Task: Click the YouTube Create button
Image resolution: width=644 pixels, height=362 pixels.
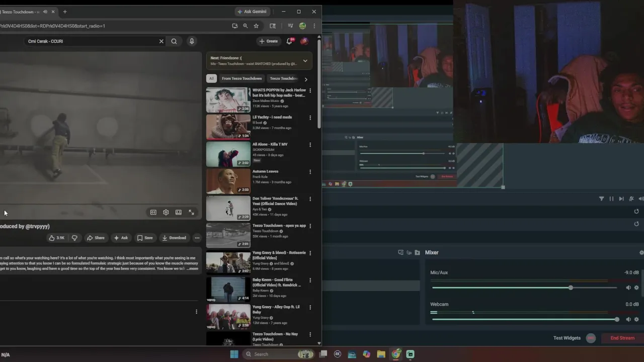Action: point(268,41)
